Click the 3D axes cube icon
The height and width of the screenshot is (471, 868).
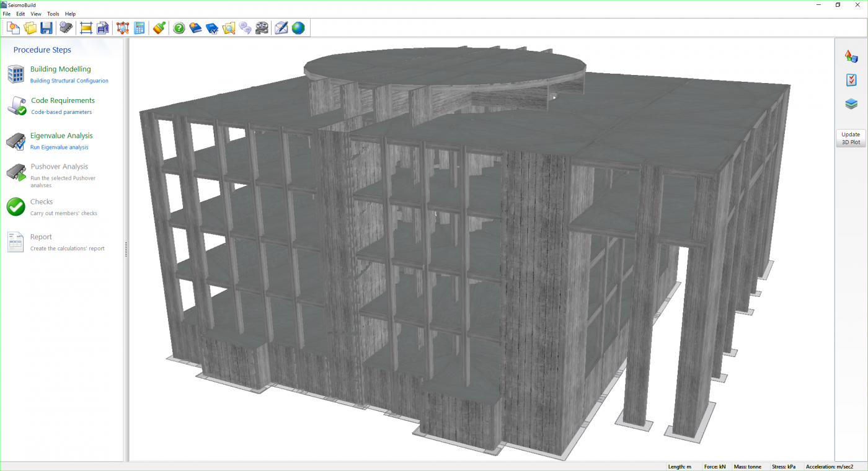click(x=851, y=56)
